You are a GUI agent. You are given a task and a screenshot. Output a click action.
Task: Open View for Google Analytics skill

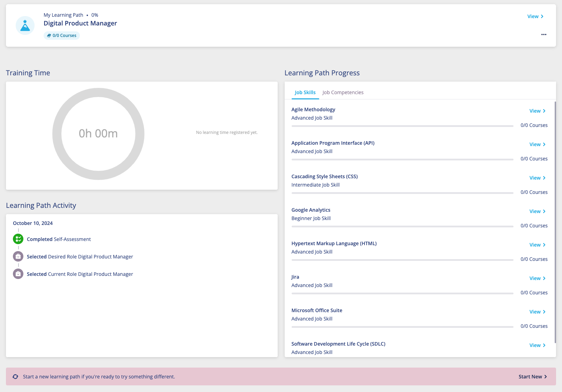[x=537, y=211]
